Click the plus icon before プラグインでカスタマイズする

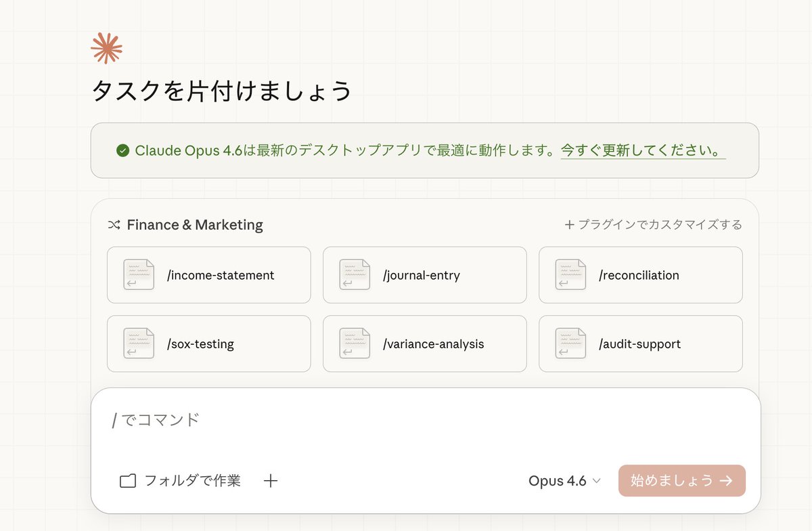570,225
